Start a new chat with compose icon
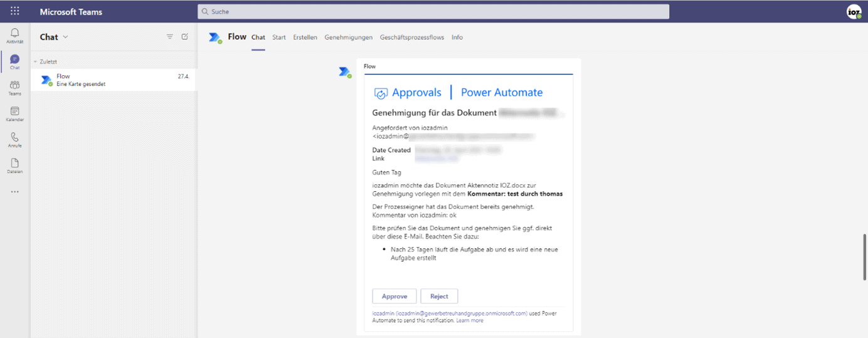Screen dimensions: 868x338 click(185, 37)
